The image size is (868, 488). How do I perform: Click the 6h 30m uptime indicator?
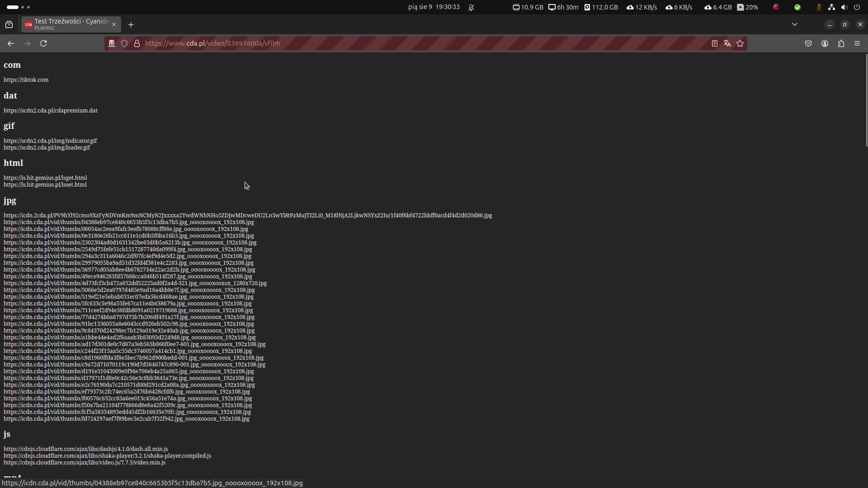click(x=563, y=7)
